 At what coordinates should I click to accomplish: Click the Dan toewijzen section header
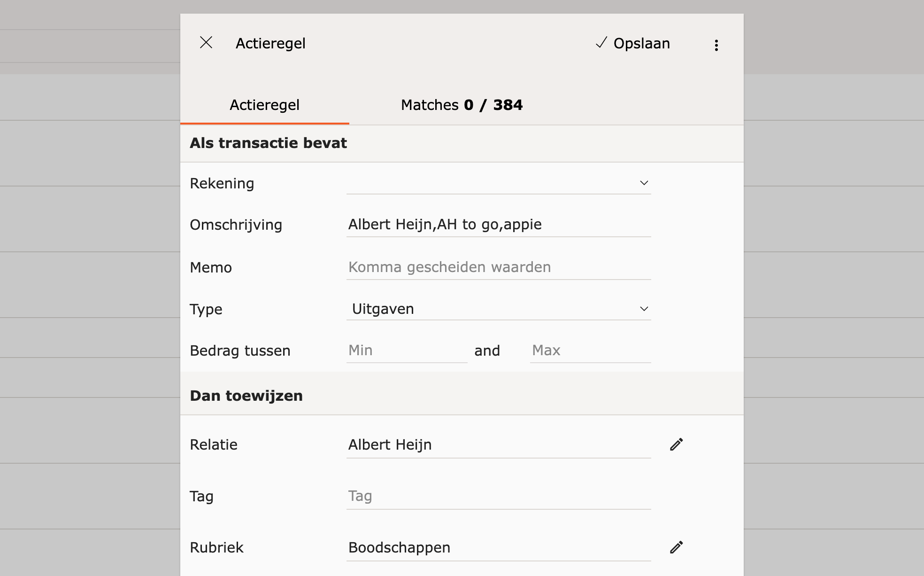246,396
